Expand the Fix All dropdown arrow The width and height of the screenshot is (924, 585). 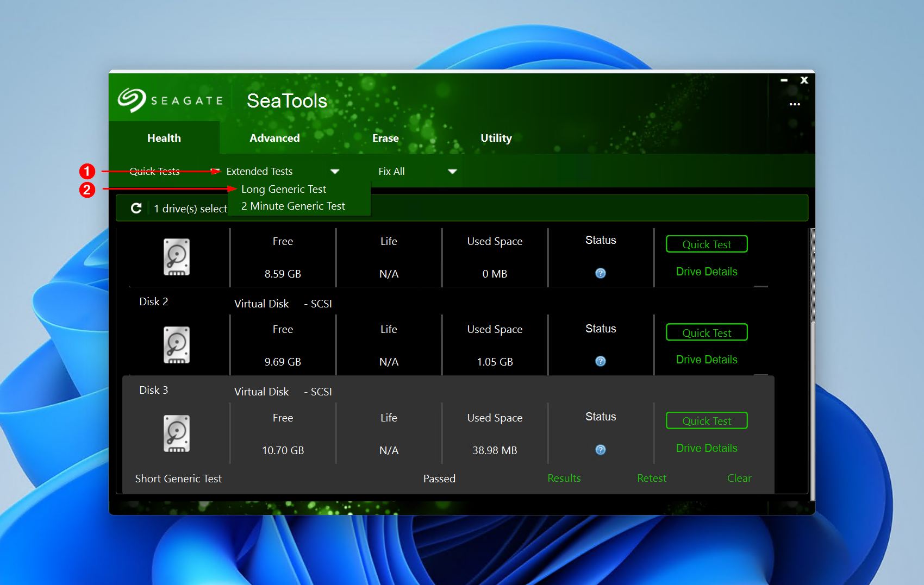click(452, 172)
